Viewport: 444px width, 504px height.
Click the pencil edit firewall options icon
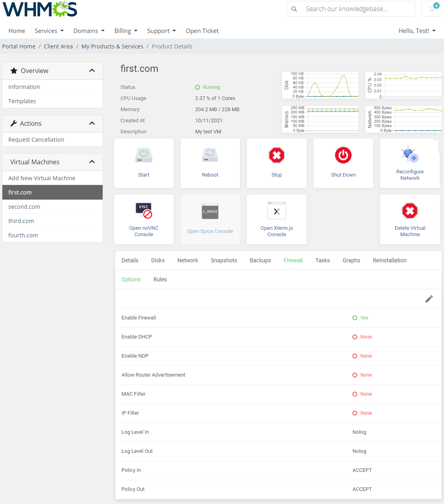[x=429, y=299]
